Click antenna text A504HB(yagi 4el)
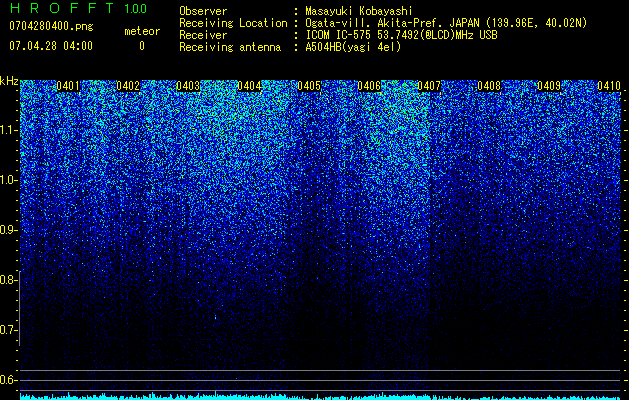The height and width of the screenshot is (400, 629). [353, 47]
